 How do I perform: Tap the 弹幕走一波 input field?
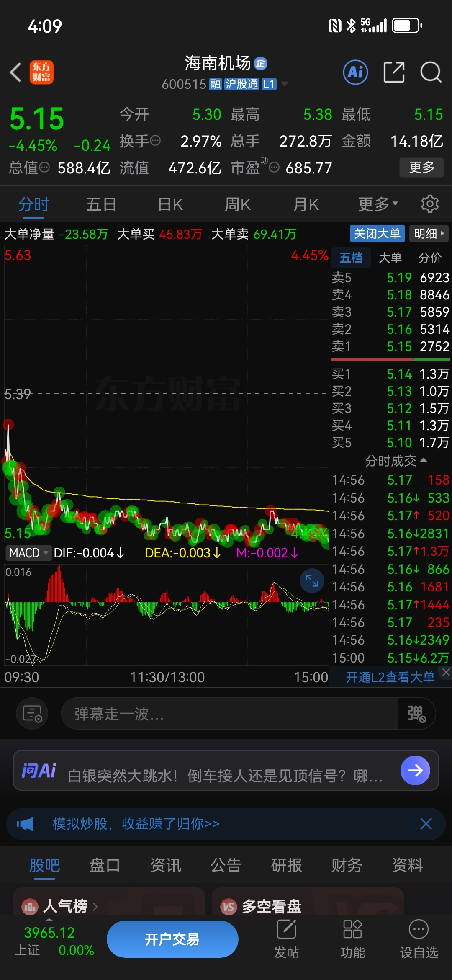(x=229, y=714)
